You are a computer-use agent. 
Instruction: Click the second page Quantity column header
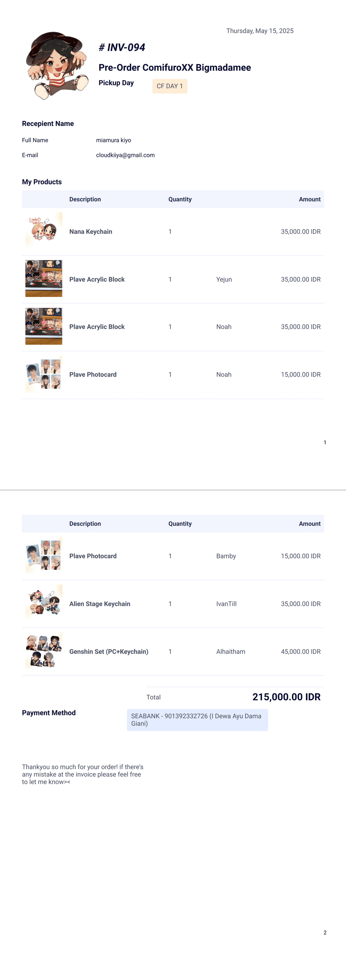(180, 524)
